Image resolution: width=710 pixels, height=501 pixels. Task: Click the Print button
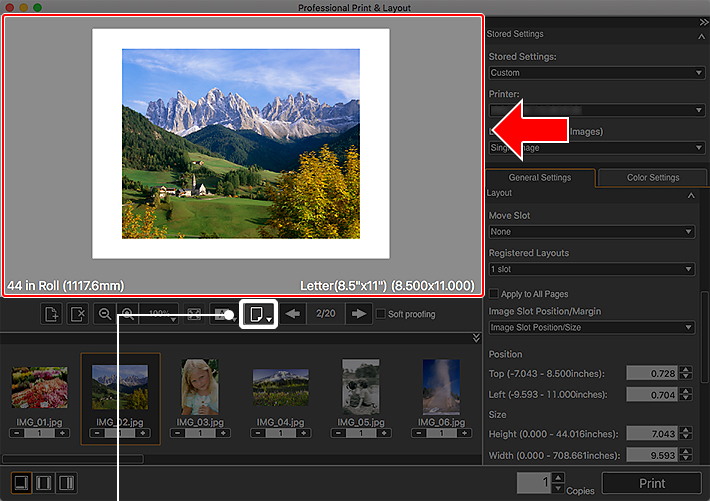[651, 483]
